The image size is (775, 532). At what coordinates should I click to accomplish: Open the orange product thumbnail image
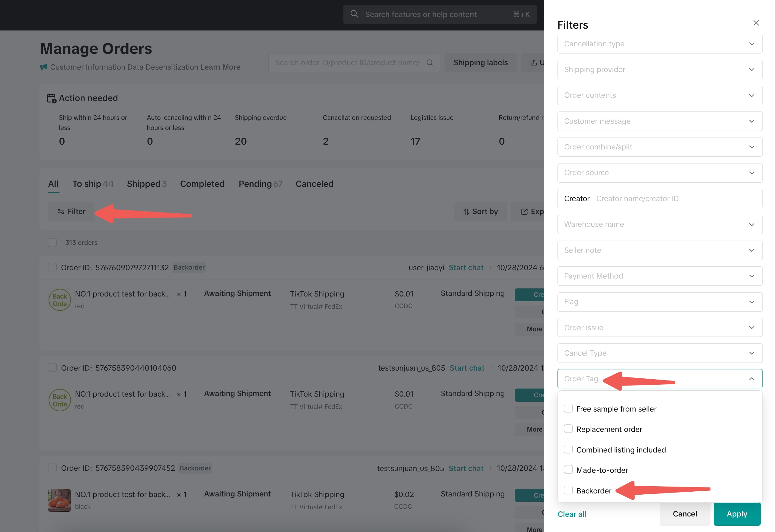pos(59,500)
